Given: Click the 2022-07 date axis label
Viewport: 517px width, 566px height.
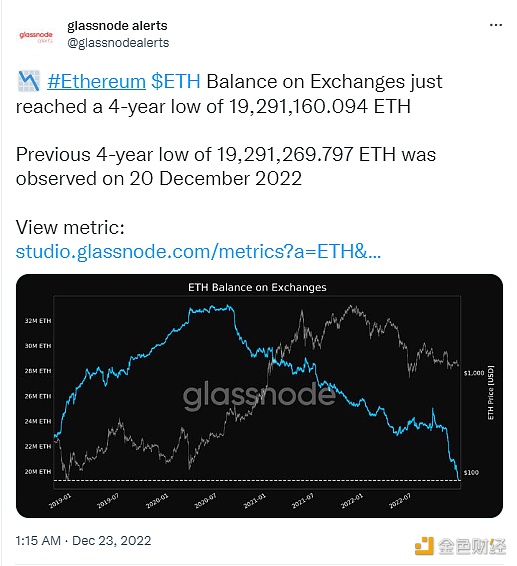Looking at the screenshot, I should point(400,501).
